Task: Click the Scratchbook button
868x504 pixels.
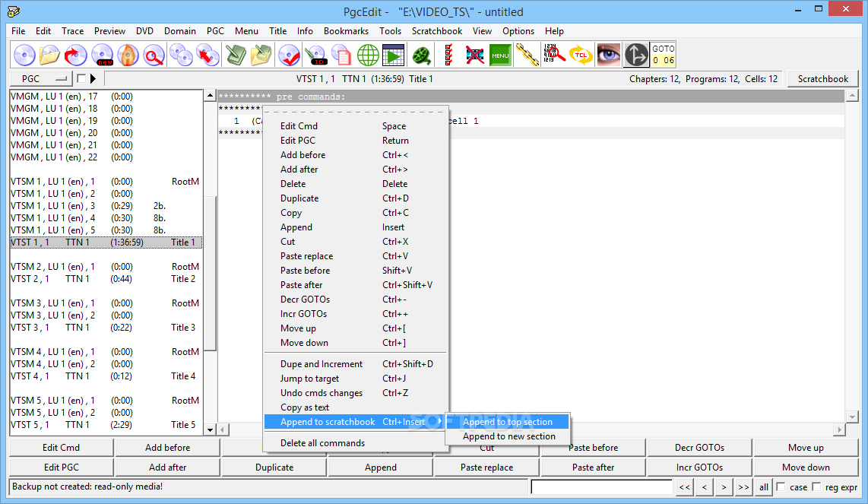Action: (x=822, y=78)
